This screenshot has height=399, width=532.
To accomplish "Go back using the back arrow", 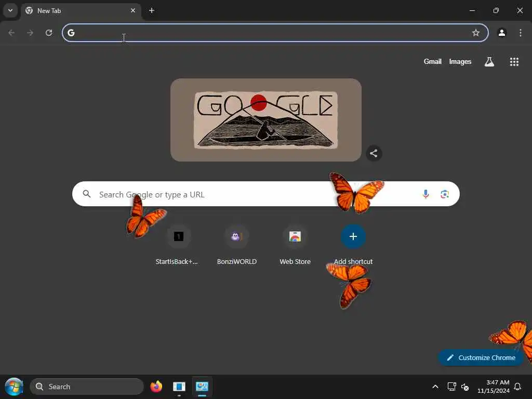I will pyautogui.click(x=11, y=33).
